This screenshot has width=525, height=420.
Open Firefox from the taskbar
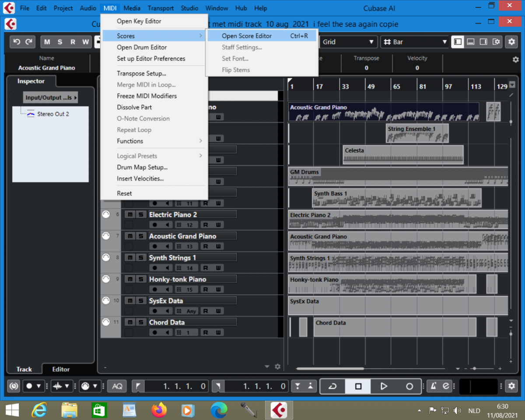[159, 410]
